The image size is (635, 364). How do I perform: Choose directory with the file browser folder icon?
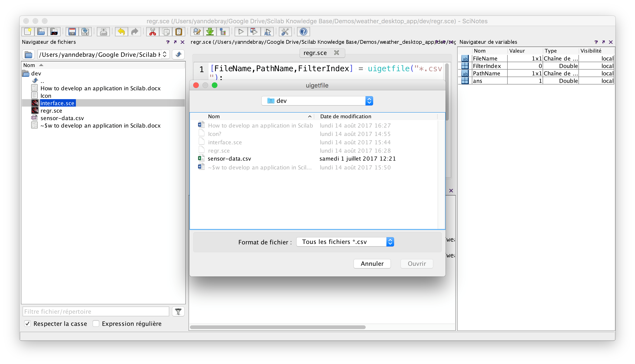tap(28, 54)
